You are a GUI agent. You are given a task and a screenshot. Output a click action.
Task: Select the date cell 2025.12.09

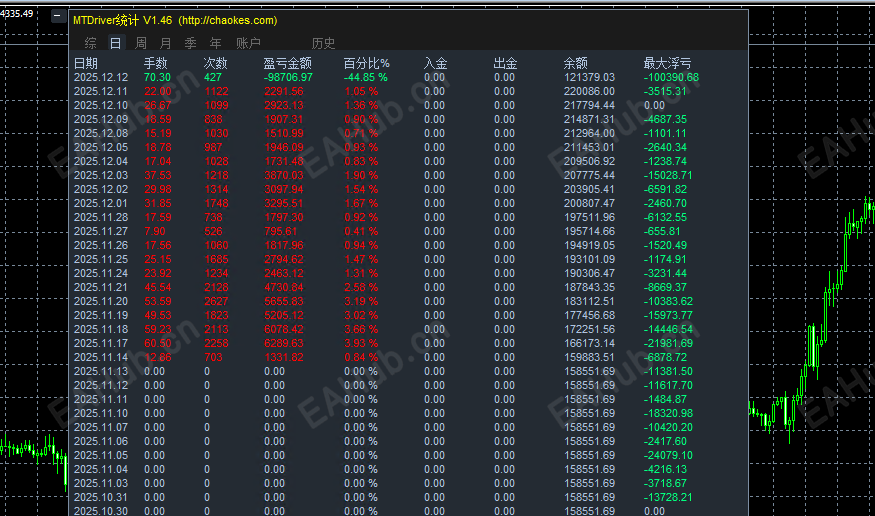pyautogui.click(x=101, y=119)
